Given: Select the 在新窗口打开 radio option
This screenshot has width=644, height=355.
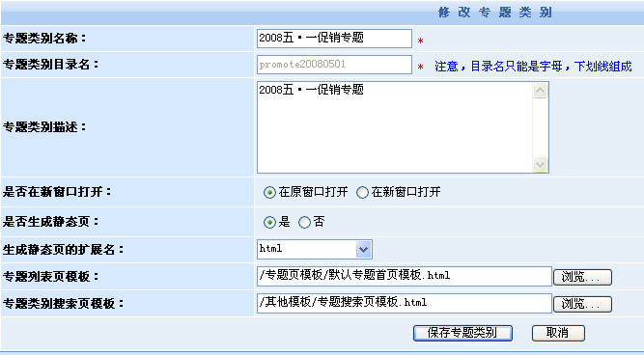Looking at the screenshot, I should coord(362,192).
